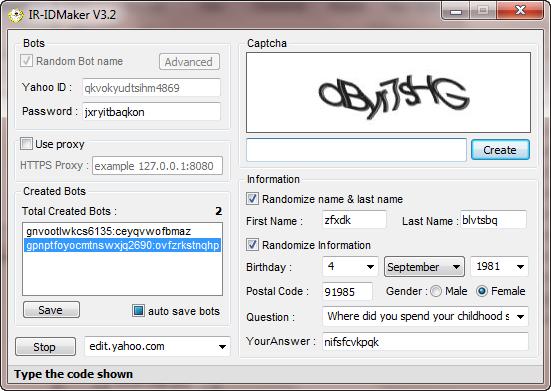Click the Create button
Screen dimensions: 551x391
(500, 150)
